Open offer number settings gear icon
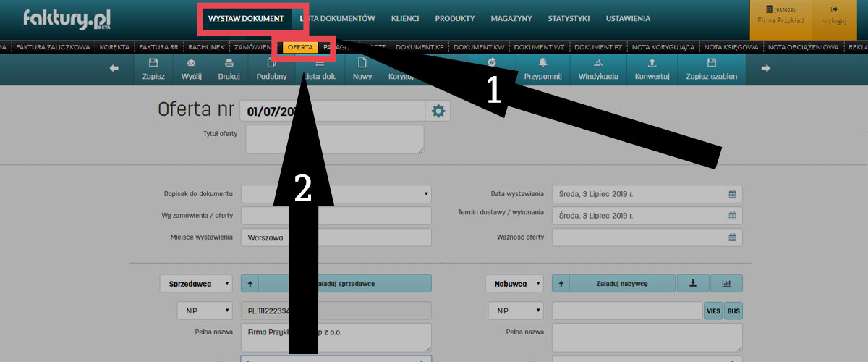The image size is (868, 362). click(438, 111)
